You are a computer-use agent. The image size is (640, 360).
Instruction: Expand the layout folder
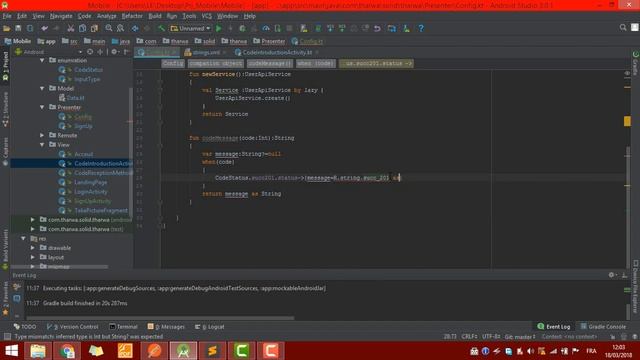click(33, 257)
